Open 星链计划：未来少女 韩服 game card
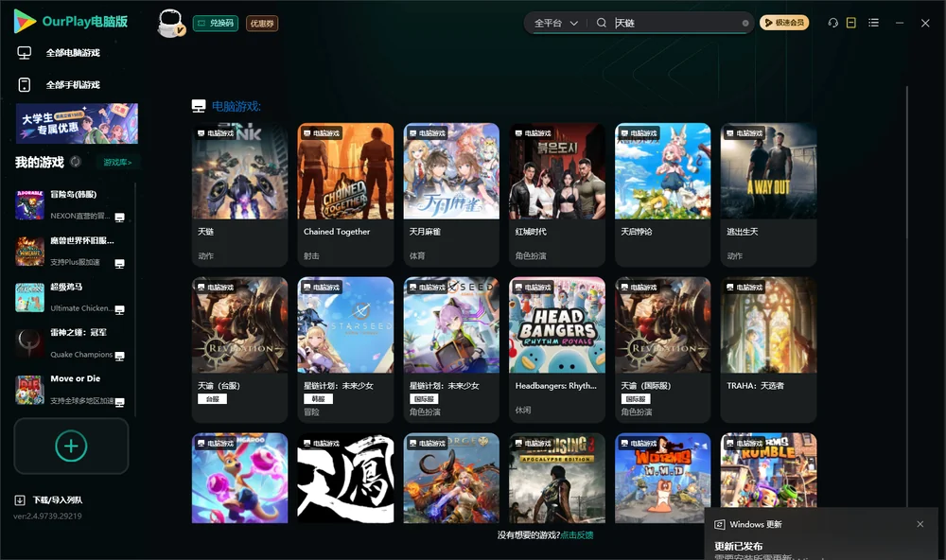Viewport: 946px width, 560px height. (345, 349)
